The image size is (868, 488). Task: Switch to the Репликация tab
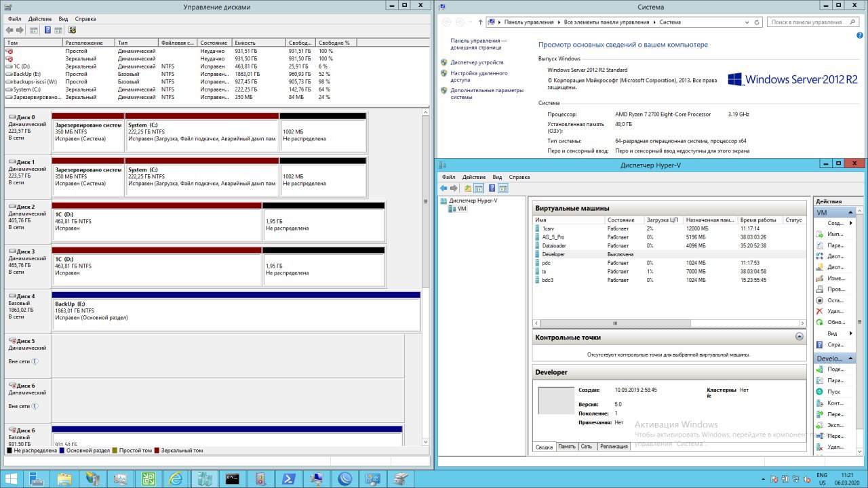613,447
